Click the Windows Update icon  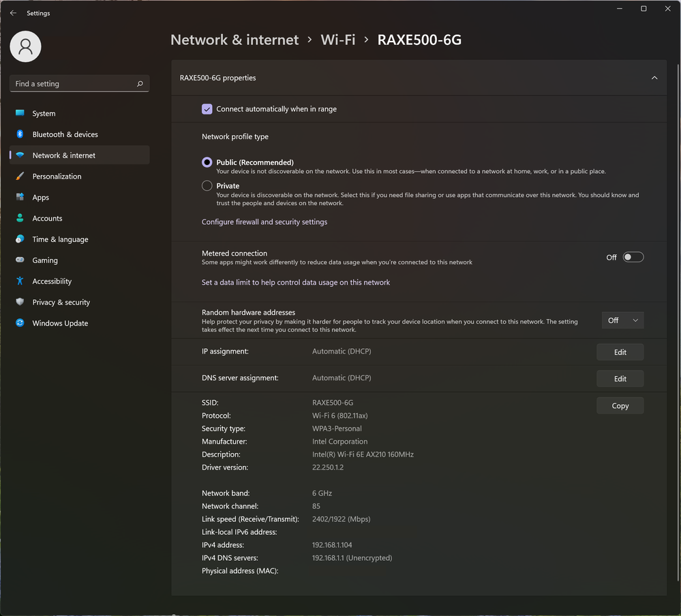coord(20,323)
